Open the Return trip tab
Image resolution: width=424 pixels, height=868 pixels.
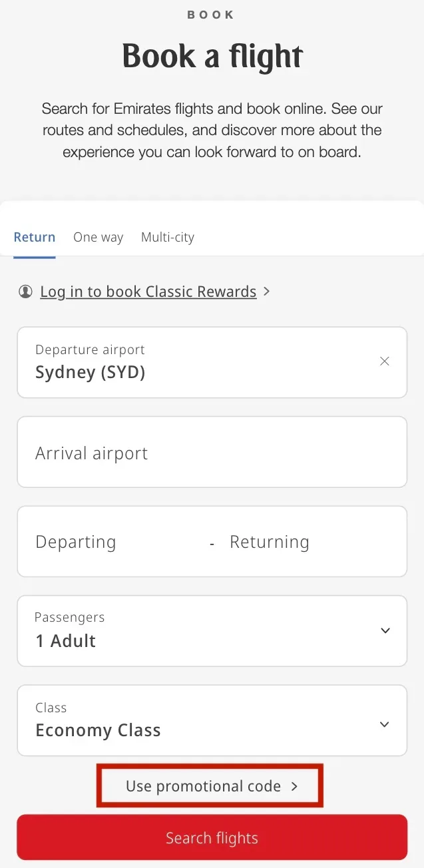(x=35, y=237)
